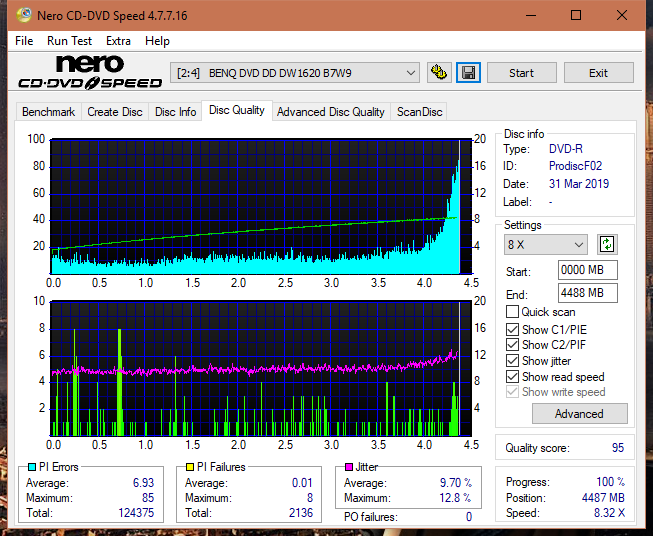The image size is (653, 536).
Task: Switch to the Advanced Disc Quality tab
Action: click(x=331, y=112)
